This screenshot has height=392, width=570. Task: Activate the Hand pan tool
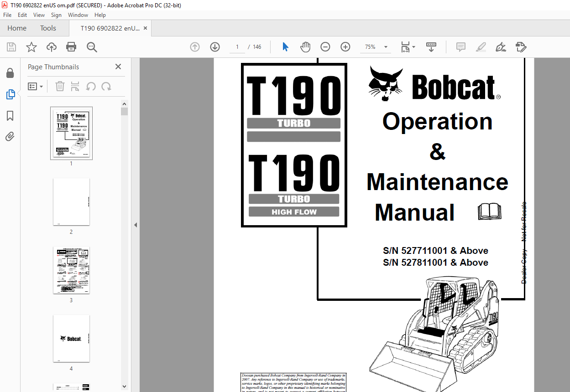(305, 47)
